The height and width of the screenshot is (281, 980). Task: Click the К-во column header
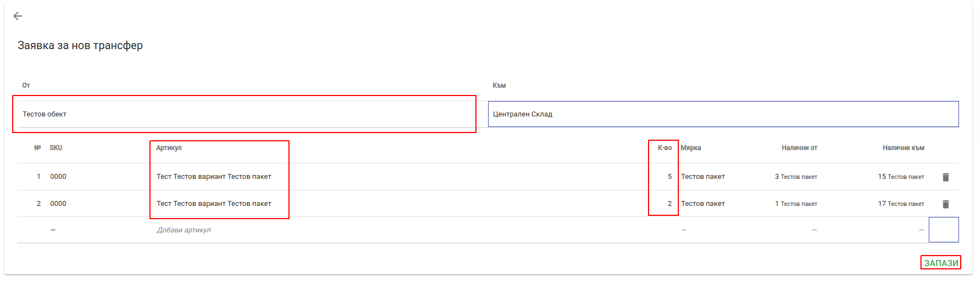coord(665,148)
